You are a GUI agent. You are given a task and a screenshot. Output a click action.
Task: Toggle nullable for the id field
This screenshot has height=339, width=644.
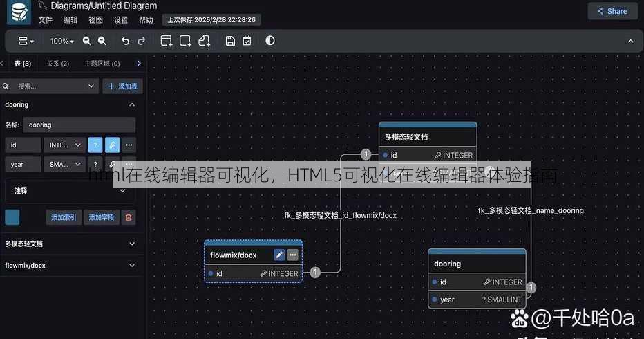point(95,145)
